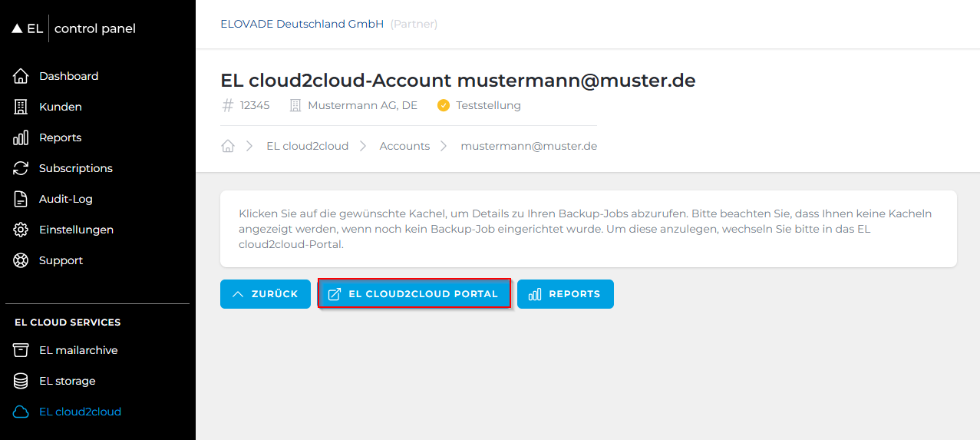Go to breadcrumb home icon

tap(228, 146)
